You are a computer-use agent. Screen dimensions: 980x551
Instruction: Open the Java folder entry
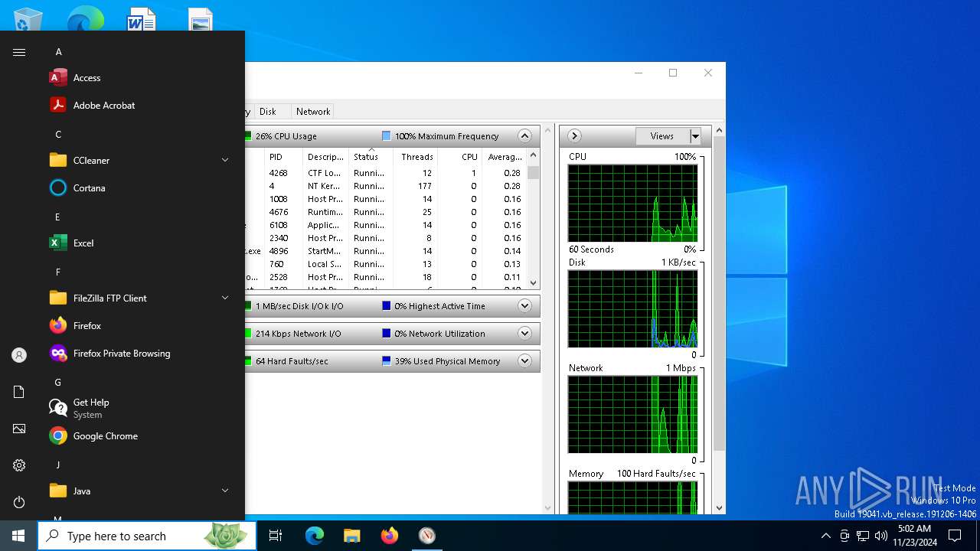[x=138, y=491]
